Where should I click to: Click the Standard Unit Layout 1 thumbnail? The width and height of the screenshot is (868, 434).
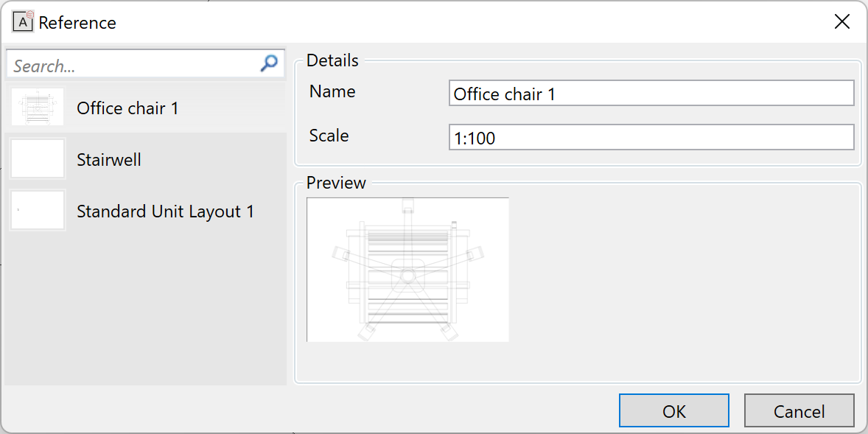click(37, 210)
